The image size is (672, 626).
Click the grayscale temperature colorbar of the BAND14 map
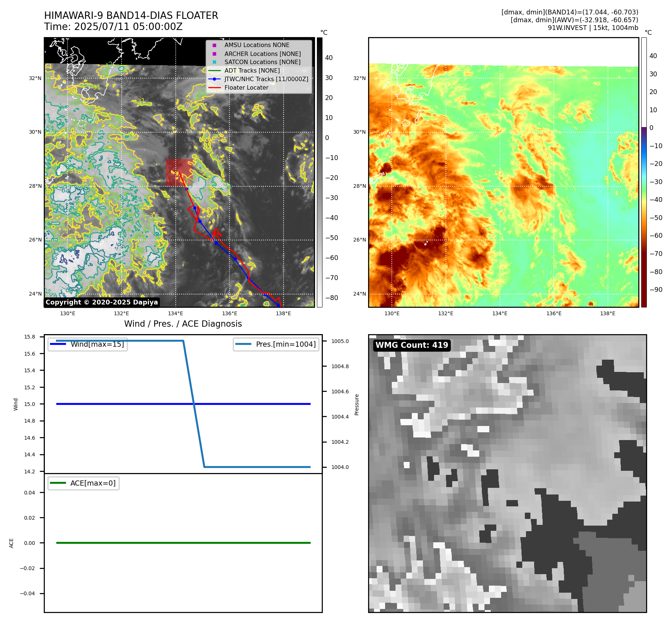click(320, 172)
